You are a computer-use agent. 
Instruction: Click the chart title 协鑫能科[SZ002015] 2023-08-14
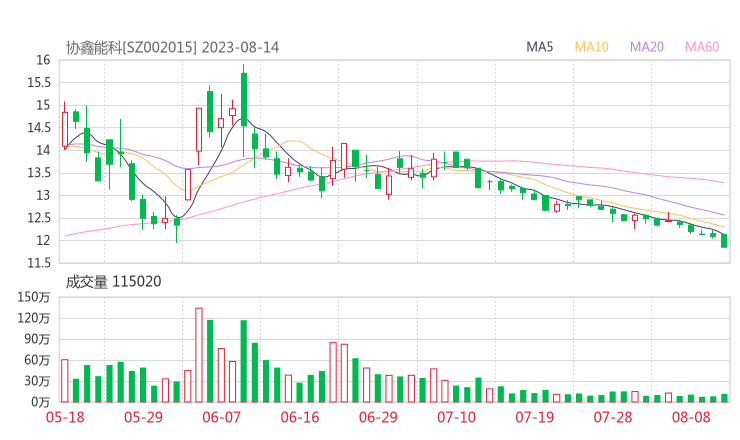[172, 48]
